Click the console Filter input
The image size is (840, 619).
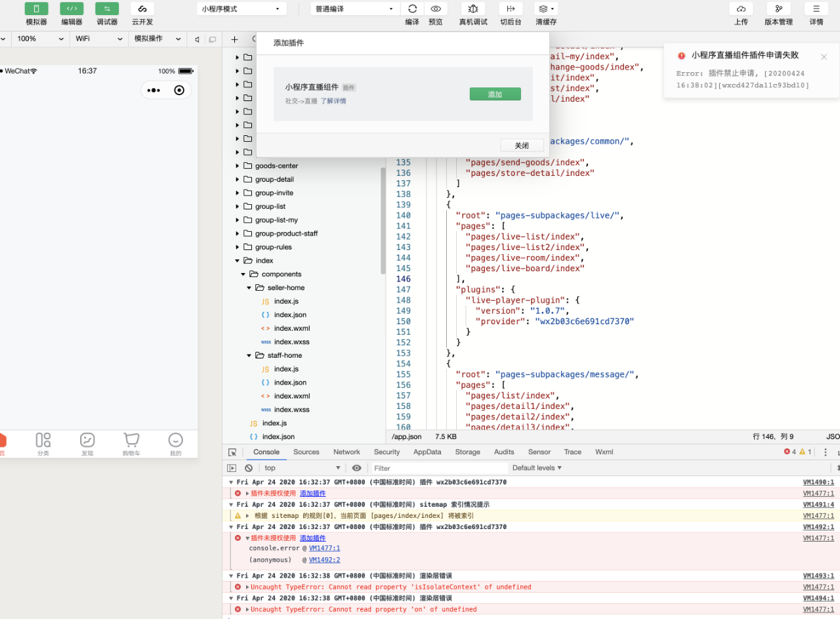coord(438,468)
